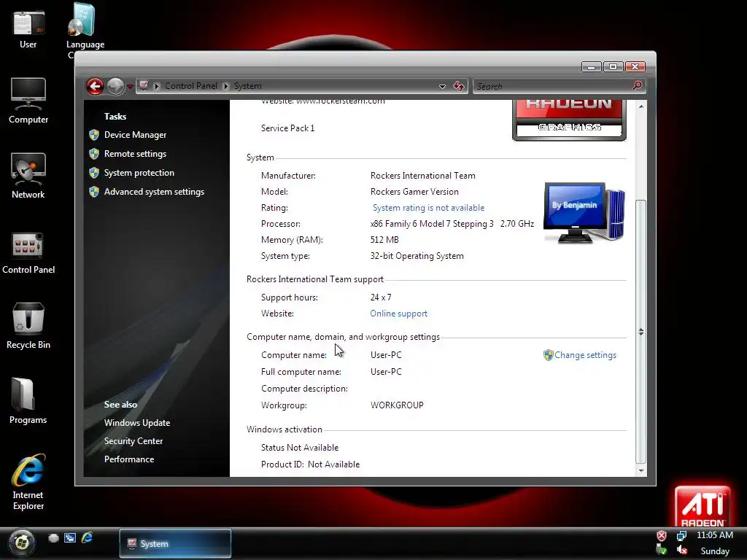Close the System window
Image resolution: width=747 pixels, height=560 pixels.
(635, 66)
